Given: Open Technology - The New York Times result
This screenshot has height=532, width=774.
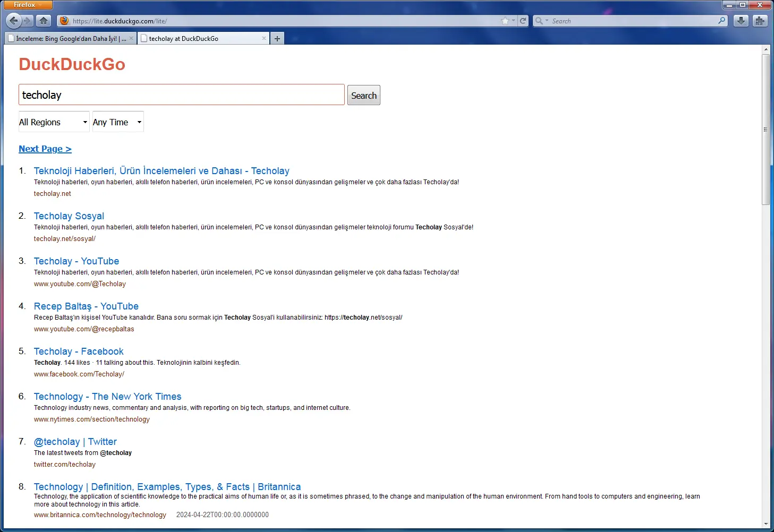Looking at the screenshot, I should (x=108, y=397).
